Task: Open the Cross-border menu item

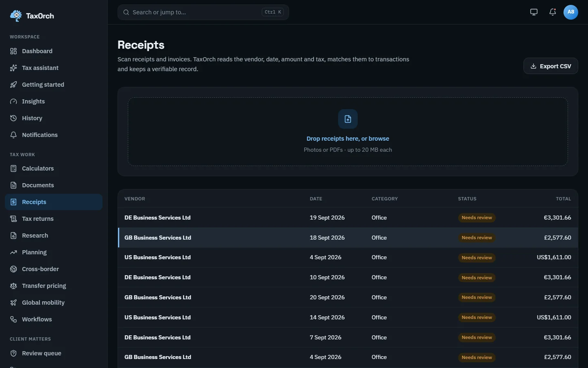Action: click(54, 269)
